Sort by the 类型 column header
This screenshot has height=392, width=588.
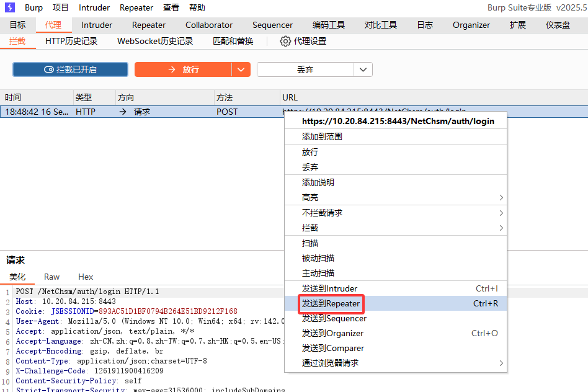click(x=94, y=97)
